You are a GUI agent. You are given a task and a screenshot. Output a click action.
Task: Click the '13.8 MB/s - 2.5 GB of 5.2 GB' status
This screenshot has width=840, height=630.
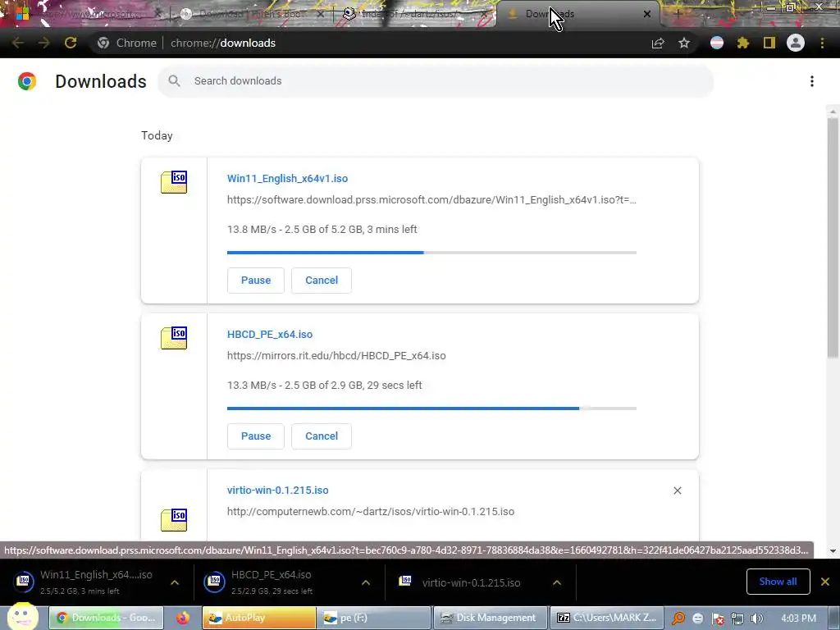[x=322, y=230]
